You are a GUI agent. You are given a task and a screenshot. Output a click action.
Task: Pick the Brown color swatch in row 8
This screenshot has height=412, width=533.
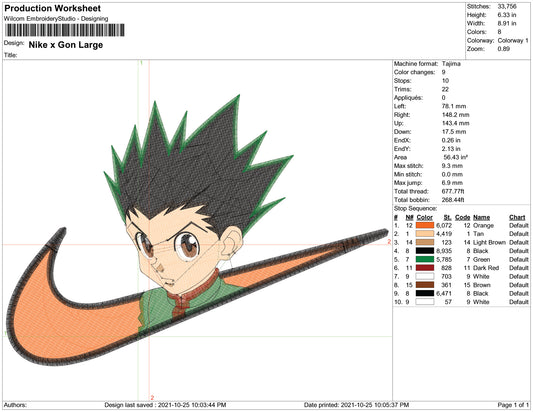point(425,285)
